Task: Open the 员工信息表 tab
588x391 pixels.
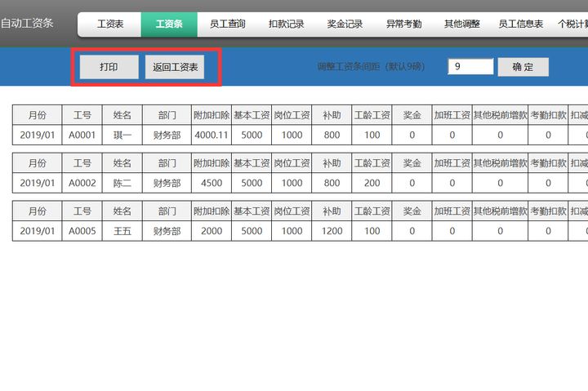Action: tap(520, 24)
